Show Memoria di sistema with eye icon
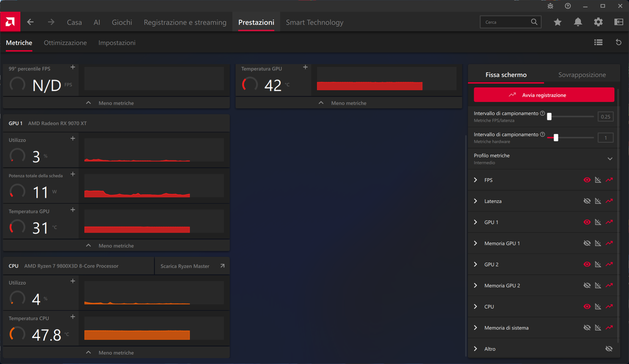Viewport: 629px width, 364px height. click(x=587, y=328)
